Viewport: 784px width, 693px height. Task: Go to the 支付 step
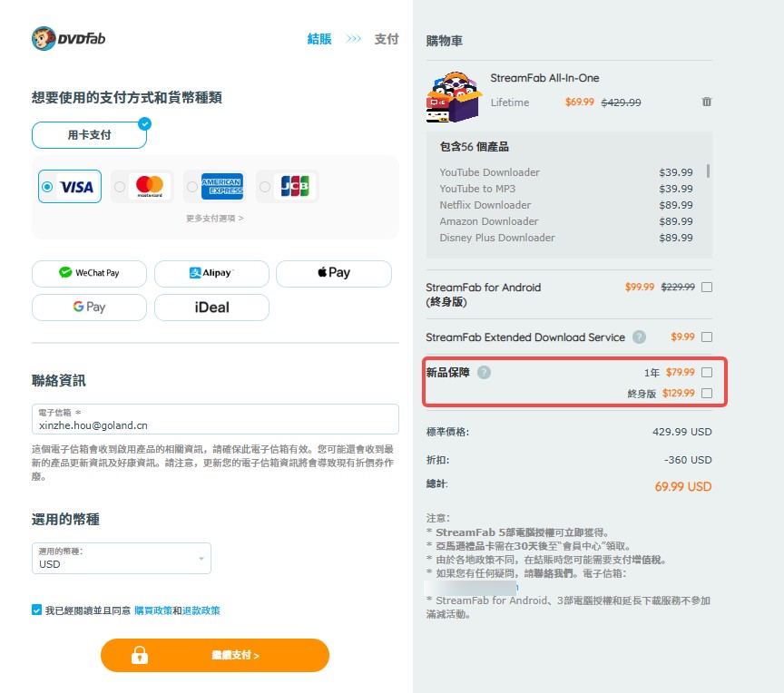coord(387,38)
